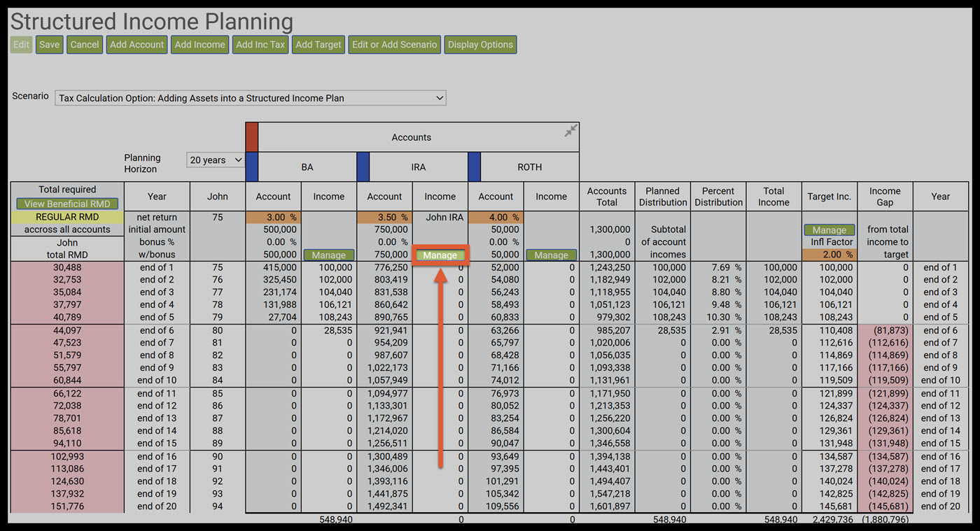Click the Accounts group header
This screenshot has height=531, width=980.
tap(412, 137)
